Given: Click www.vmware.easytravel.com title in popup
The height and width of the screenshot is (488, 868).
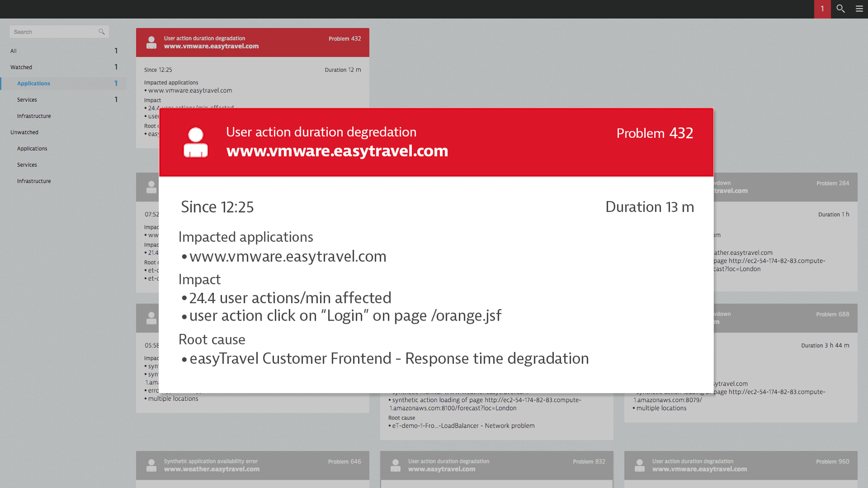Looking at the screenshot, I should (x=337, y=151).
